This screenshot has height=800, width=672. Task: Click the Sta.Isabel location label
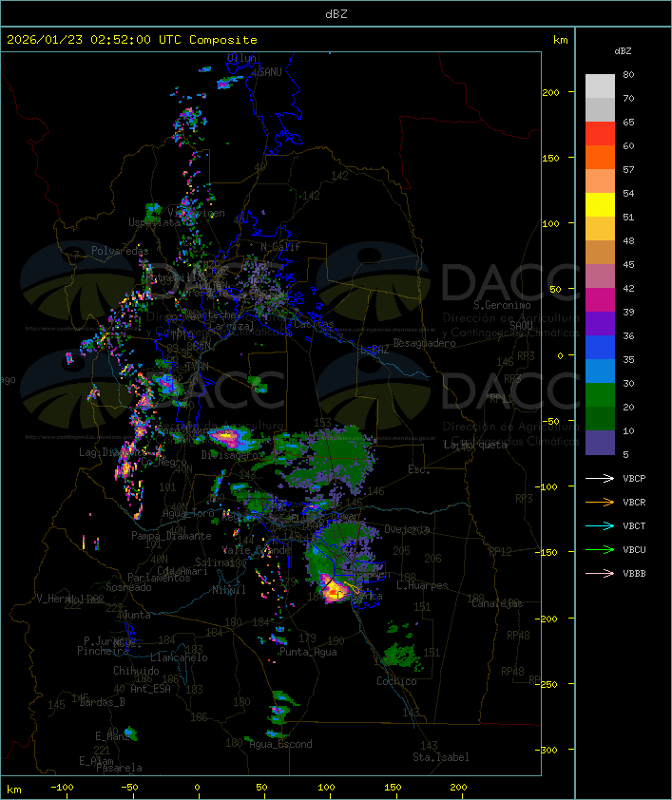[440, 757]
